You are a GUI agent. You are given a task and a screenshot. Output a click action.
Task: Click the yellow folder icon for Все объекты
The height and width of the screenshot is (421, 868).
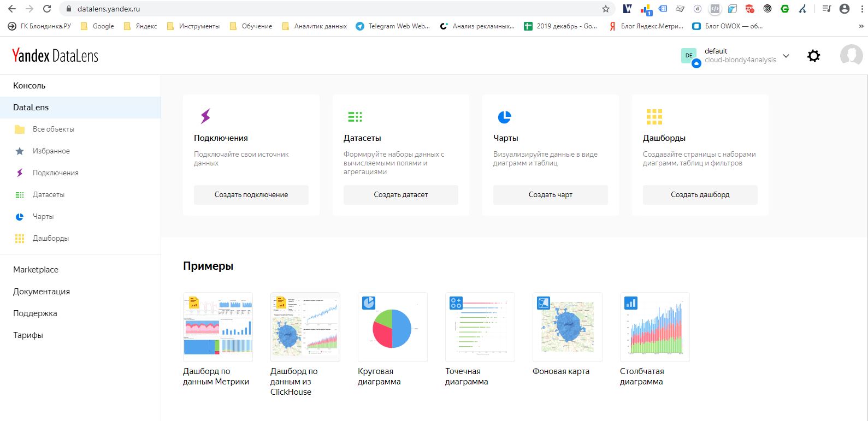tap(20, 129)
